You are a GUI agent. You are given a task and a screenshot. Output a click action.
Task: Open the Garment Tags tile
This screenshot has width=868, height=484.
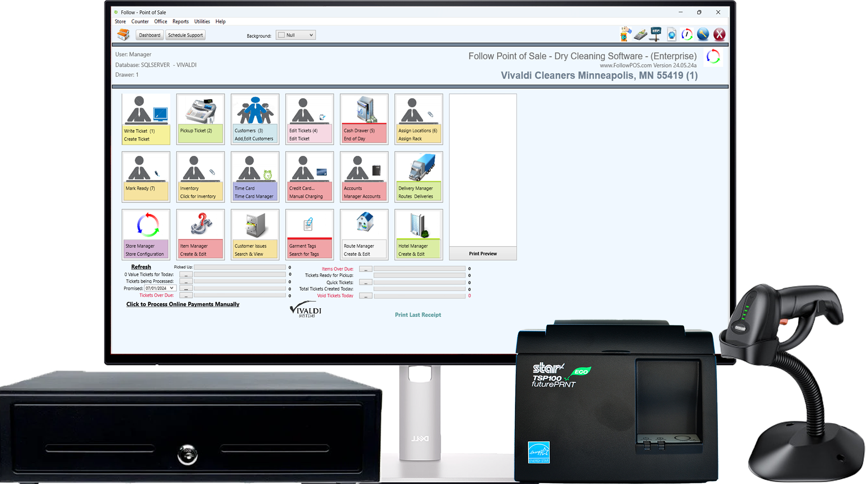tap(310, 235)
